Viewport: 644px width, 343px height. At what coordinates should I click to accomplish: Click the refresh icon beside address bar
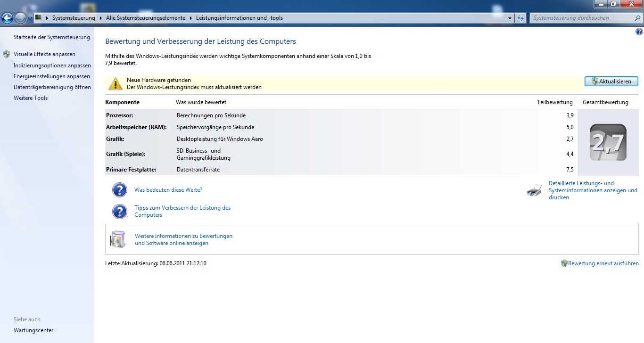pyautogui.click(x=520, y=18)
